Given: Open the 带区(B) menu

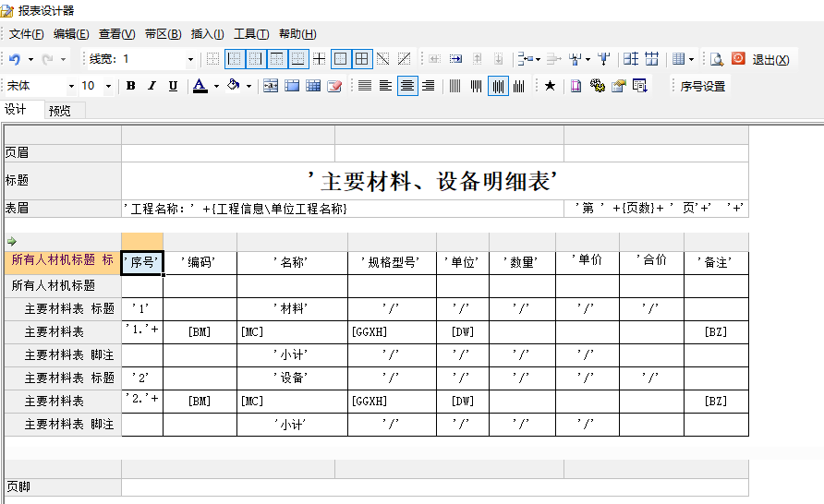Looking at the screenshot, I should [x=163, y=34].
